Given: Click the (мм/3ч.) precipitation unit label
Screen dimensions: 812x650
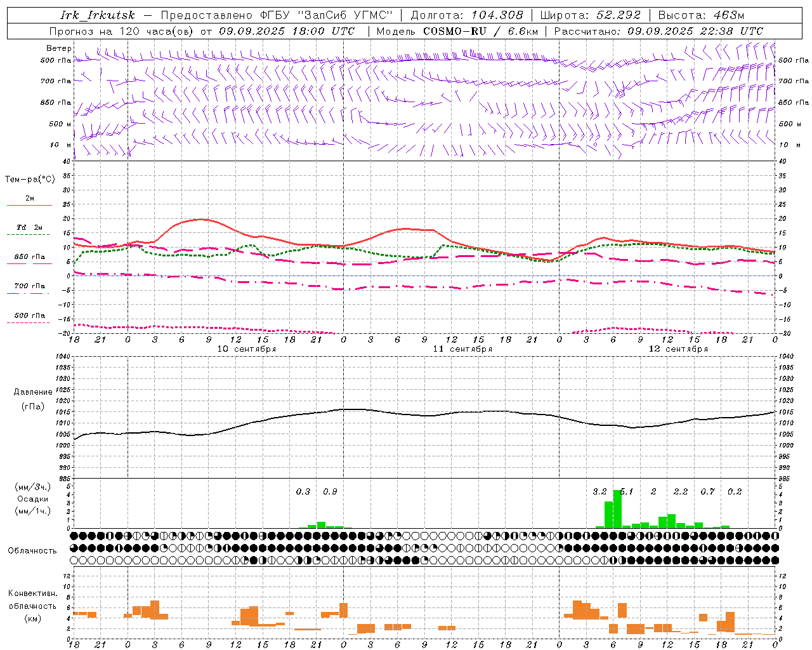Looking at the screenshot, I should click(x=33, y=487).
